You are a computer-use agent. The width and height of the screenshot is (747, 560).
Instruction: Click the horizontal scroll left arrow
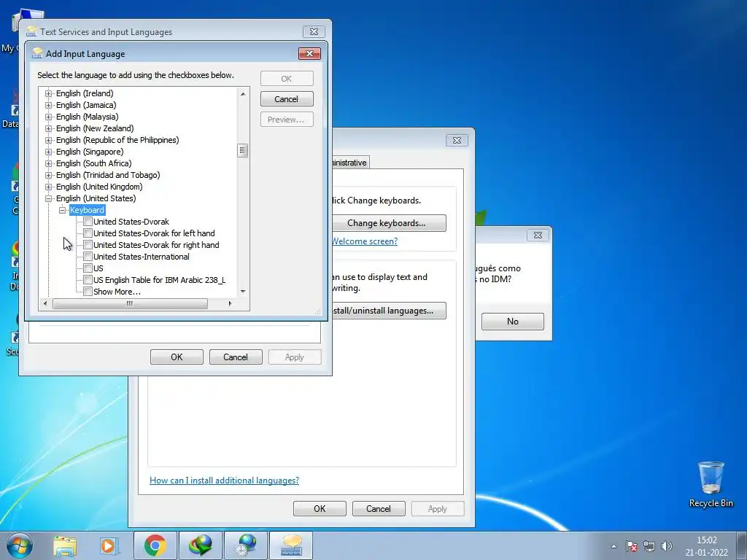45,303
